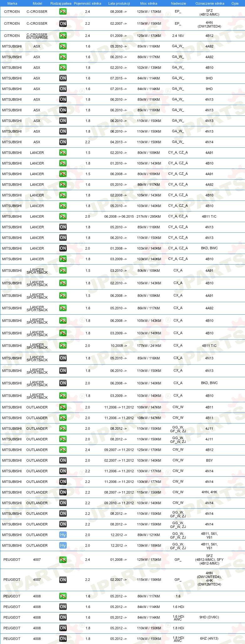Click the petrol icon for Lancer Sportback 2.0 177kW / 241KM
Viewport: 245px width, 644px height.
coord(63,346)
